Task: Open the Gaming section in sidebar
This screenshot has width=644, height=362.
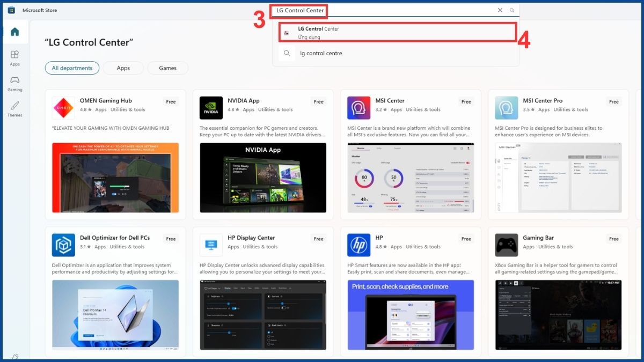Action: click(14, 84)
